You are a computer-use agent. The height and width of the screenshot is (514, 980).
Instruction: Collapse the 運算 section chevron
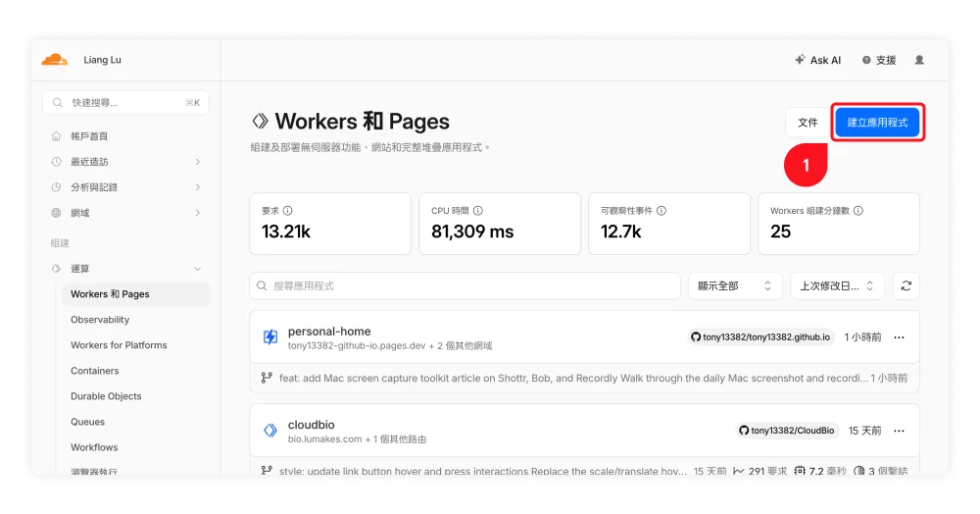point(198,269)
